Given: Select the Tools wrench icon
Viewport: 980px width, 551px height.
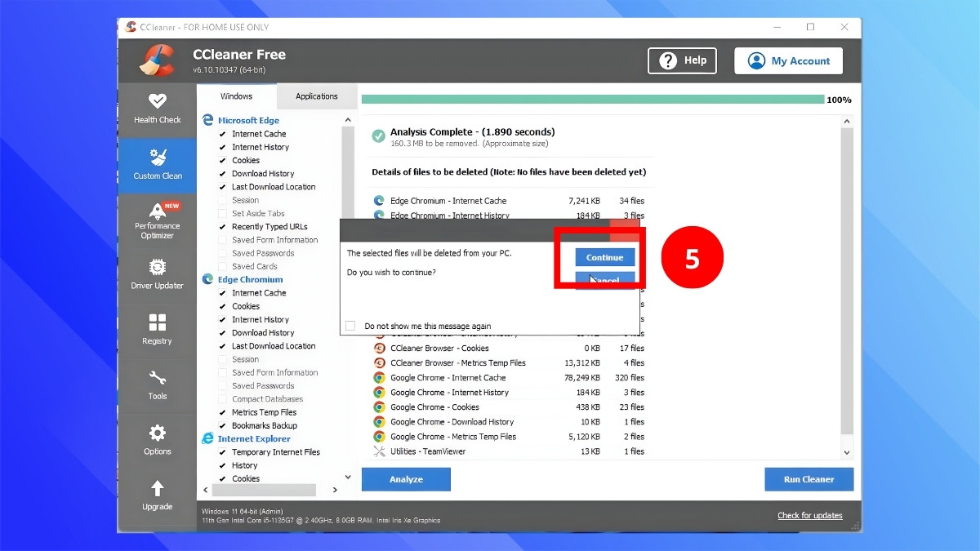Looking at the screenshot, I should click(157, 385).
